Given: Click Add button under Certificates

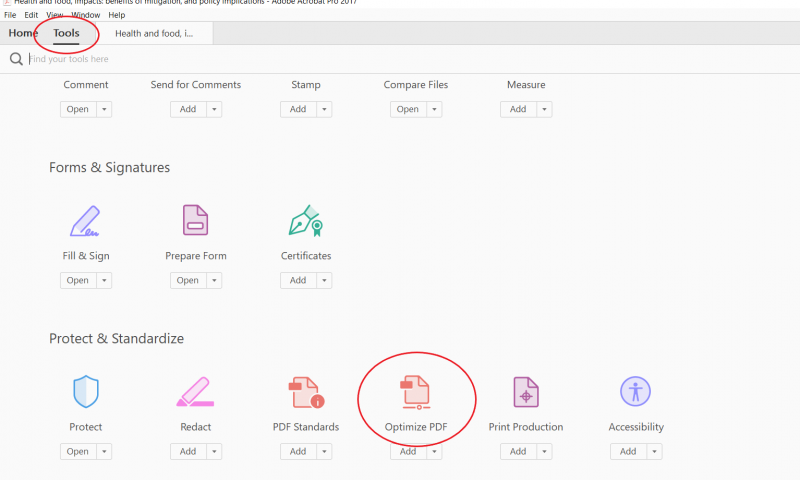Looking at the screenshot, I should click(298, 281).
